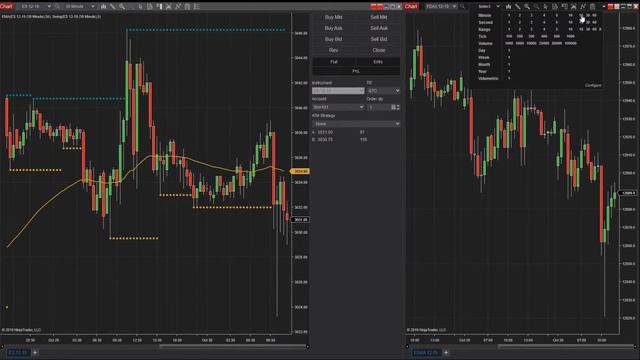Choose 1 in the Week interval row
This screenshot has width=640, height=360.
[509, 58]
